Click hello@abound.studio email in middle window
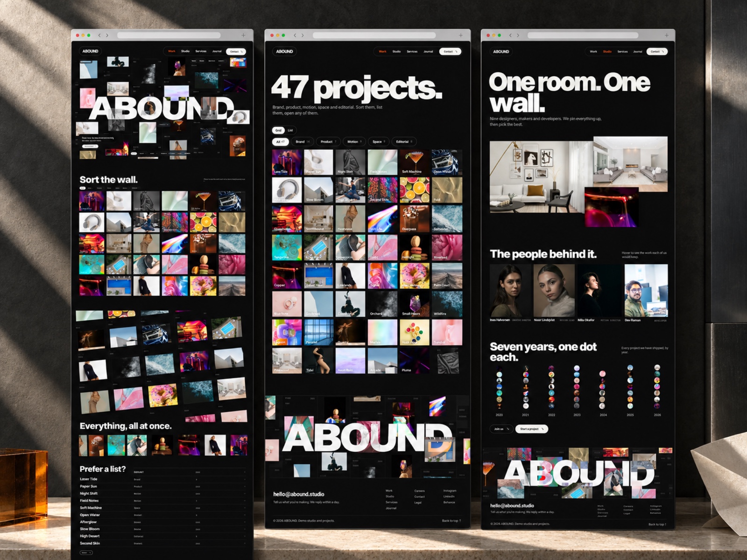This screenshot has height=560, width=747. [299, 494]
